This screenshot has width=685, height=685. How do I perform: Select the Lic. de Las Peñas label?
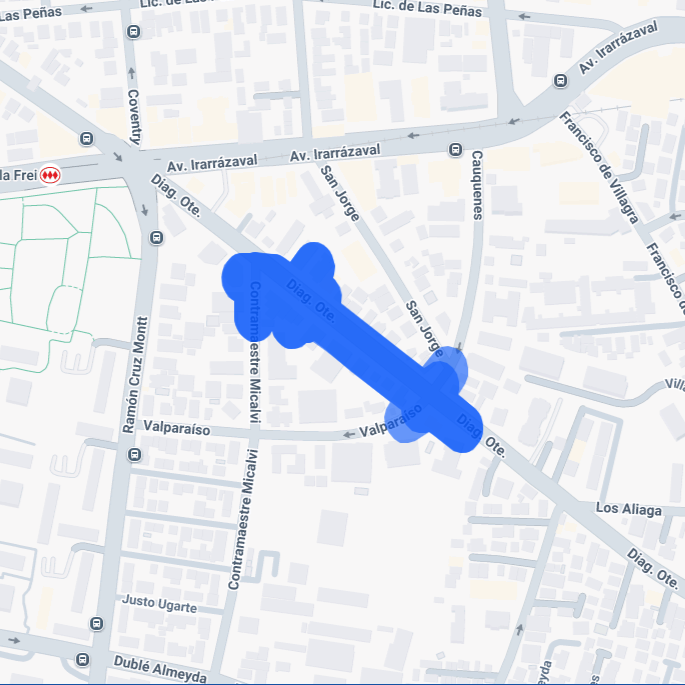[427, 9]
